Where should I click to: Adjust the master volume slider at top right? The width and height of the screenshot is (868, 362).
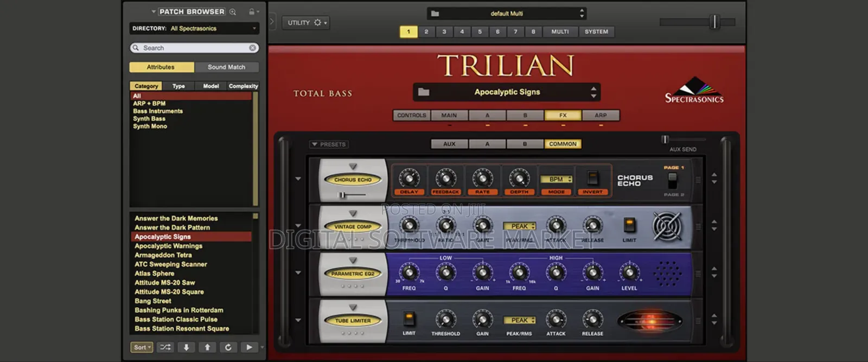pos(715,22)
